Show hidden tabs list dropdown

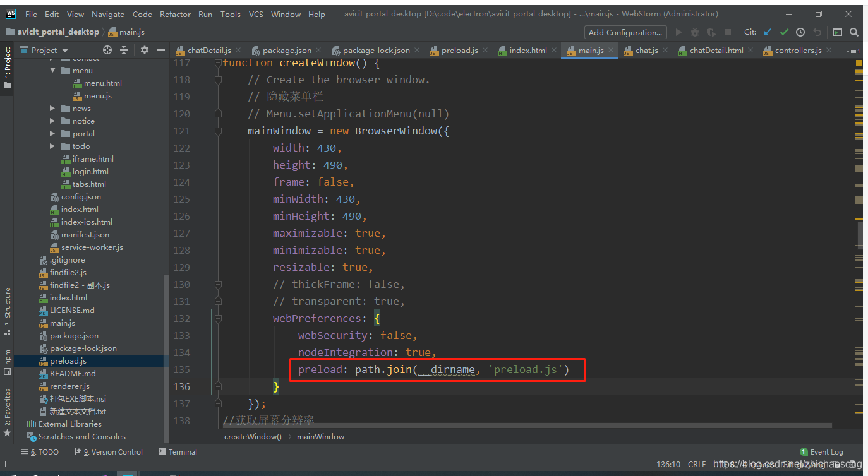853,50
